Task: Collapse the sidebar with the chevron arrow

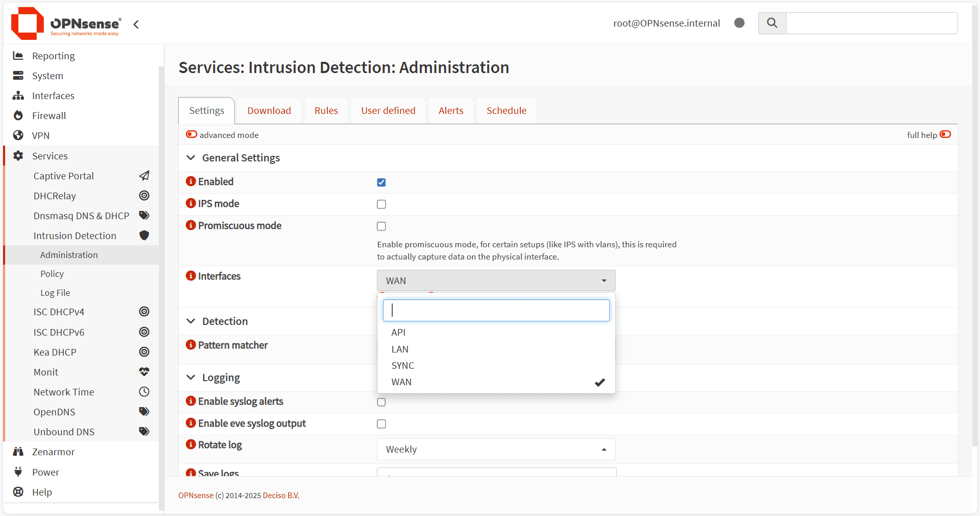Action: (x=136, y=24)
